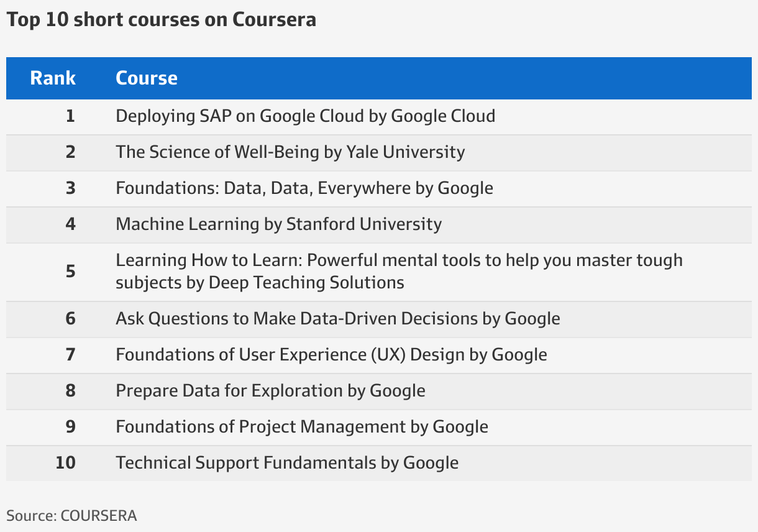Click the Course column header
This screenshot has width=758, height=532.
point(147,78)
